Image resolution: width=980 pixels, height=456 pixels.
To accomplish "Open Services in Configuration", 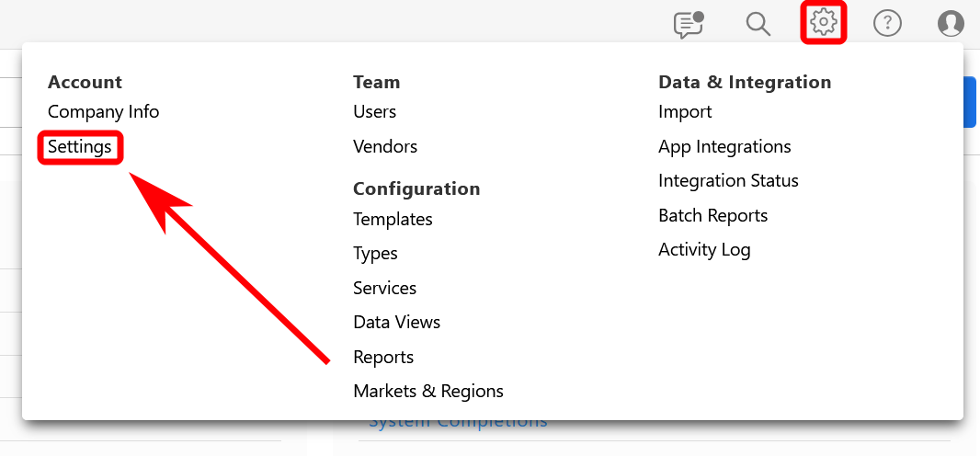I will point(384,289).
